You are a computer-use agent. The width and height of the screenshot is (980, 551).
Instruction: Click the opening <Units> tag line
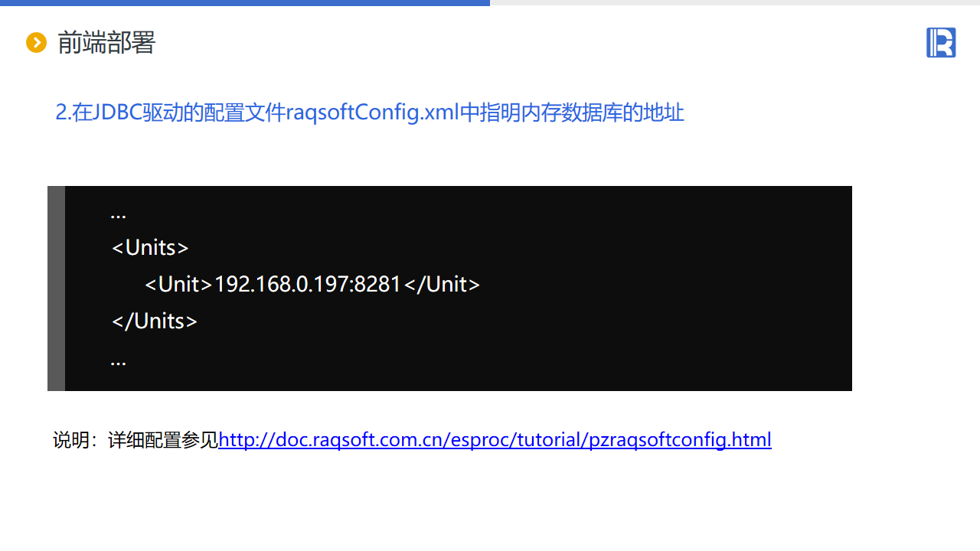pyautogui.click(x=150, y=248)
